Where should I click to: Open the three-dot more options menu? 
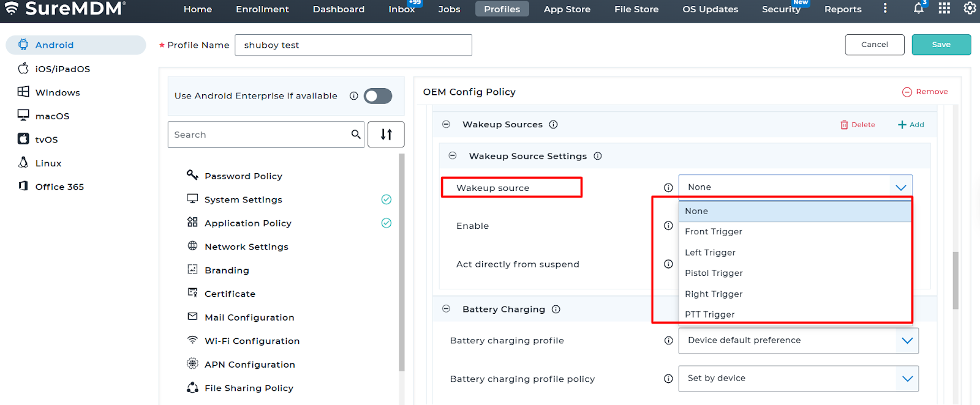pyautogui.click(x=884, y=9)
